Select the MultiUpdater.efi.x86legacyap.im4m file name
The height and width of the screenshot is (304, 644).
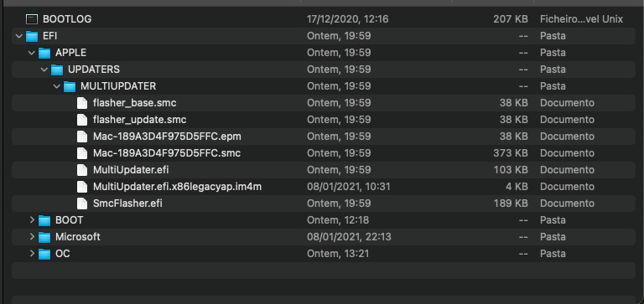[177, 187]
